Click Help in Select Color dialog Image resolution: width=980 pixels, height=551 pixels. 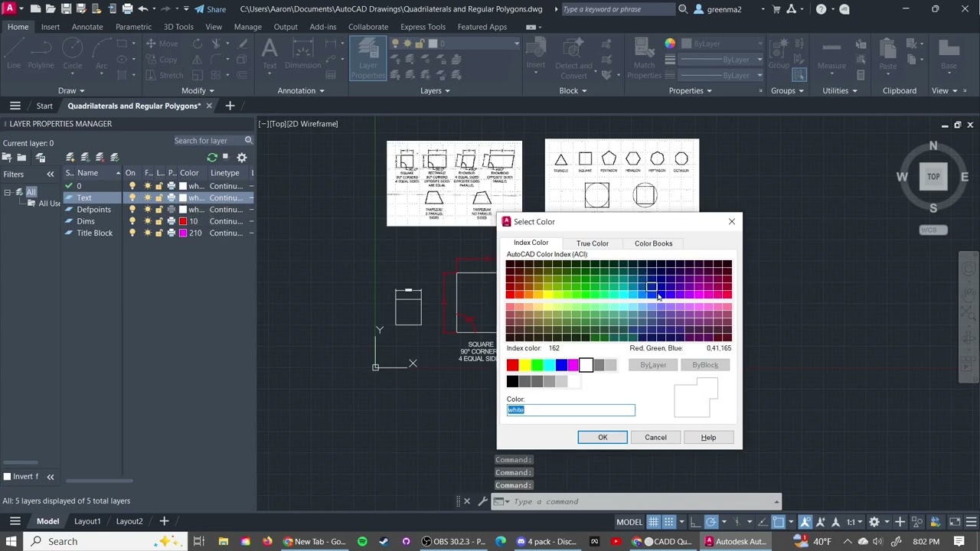click(708, 438)
